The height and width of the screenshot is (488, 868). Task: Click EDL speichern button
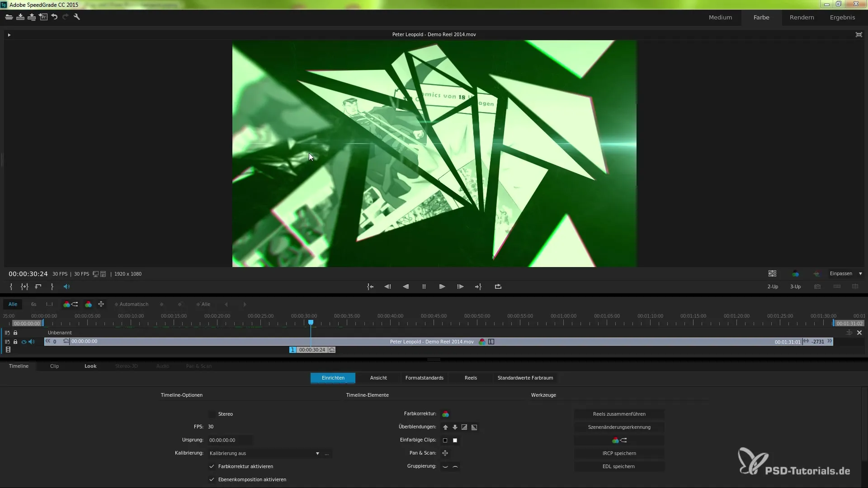(x=619, y=466)
